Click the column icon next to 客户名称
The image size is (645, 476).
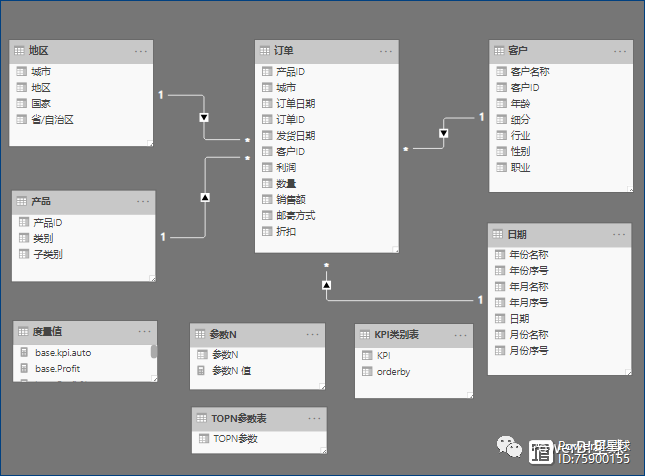(x=501, y=72)
